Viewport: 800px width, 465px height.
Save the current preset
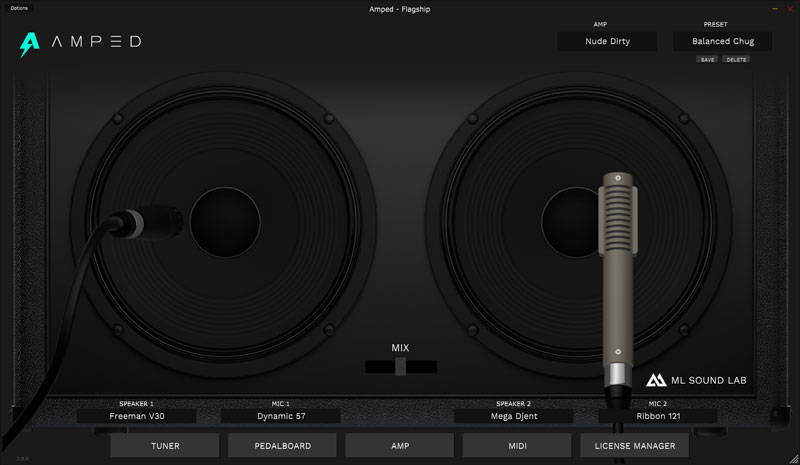[x=707, y=60]
